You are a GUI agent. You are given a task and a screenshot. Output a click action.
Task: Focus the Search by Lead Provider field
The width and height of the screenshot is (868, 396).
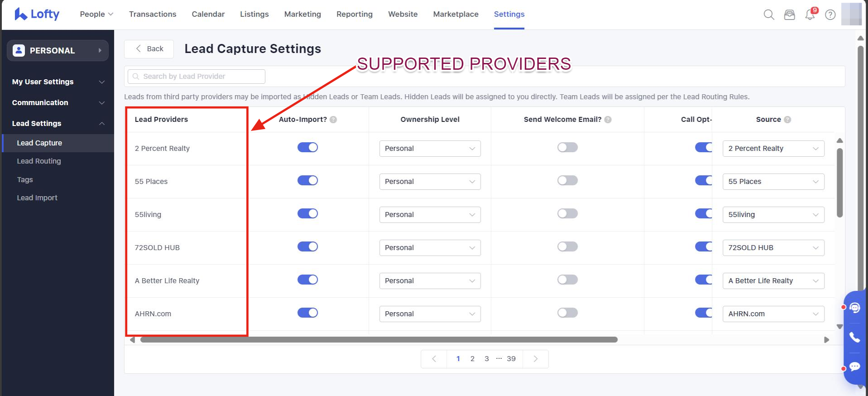pyautogui.click(x=197, y=77)
